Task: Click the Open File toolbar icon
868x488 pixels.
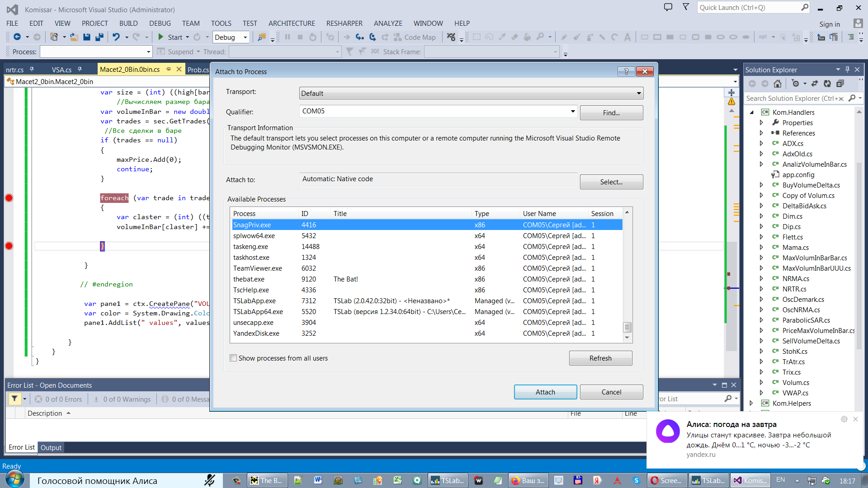Action: pyautogui.click(x=74, y=37)
